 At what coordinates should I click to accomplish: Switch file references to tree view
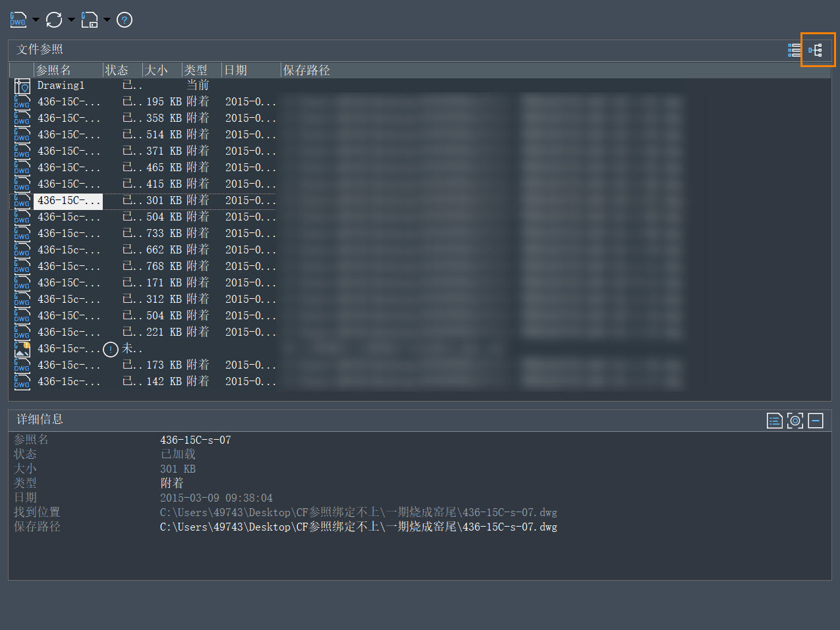[x=816, y=50]
